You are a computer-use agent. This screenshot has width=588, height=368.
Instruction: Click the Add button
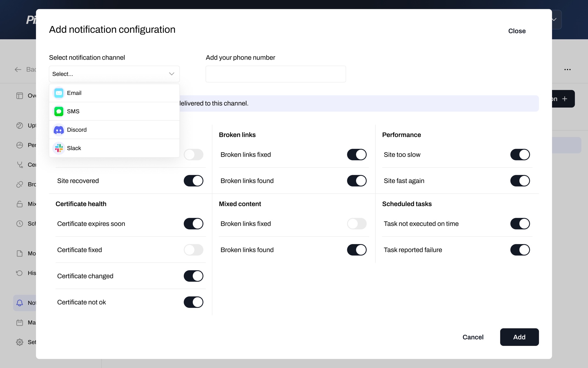[519, 337]
